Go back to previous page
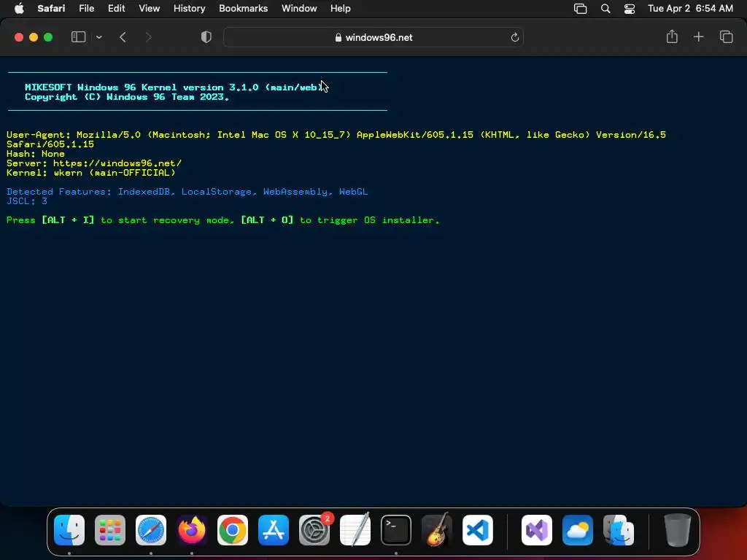 tap(123, 37)
